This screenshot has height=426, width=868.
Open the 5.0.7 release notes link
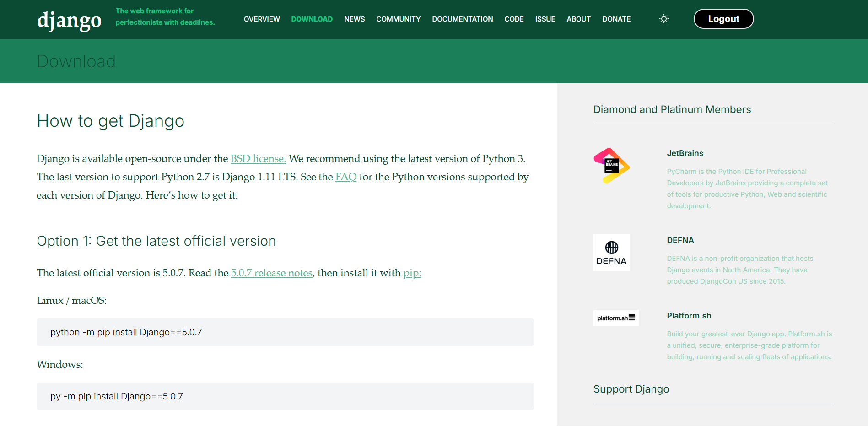[271, 273]
